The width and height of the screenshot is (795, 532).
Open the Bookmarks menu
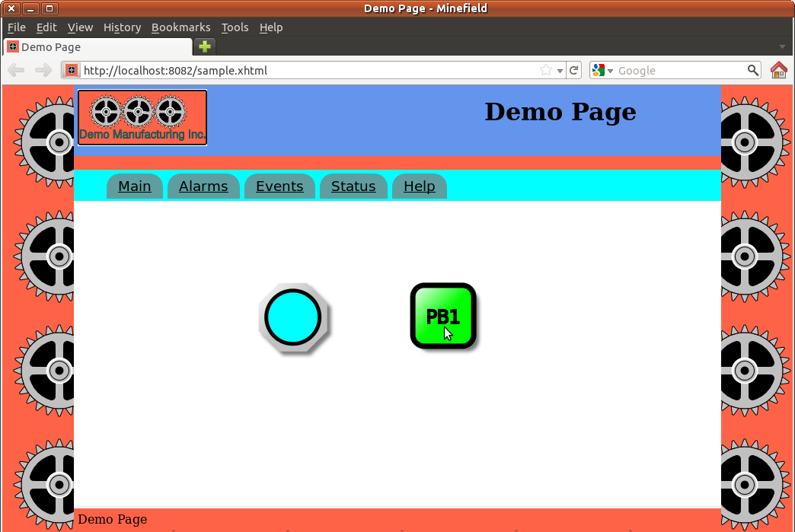click(180, 27)
